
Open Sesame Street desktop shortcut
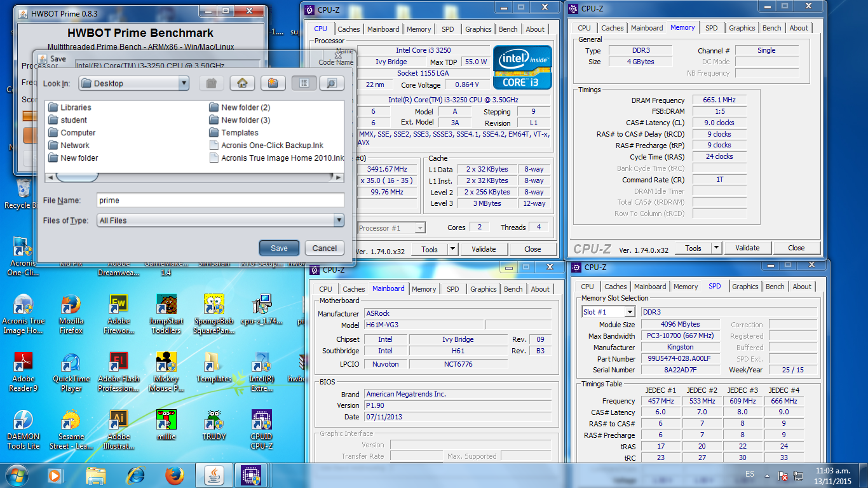click(71, 430)
